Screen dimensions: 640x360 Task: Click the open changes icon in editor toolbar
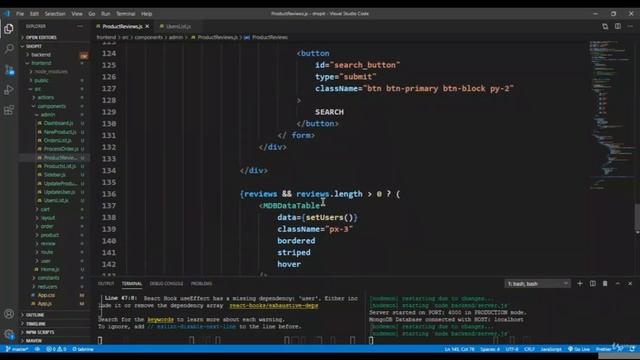(605, 27)
